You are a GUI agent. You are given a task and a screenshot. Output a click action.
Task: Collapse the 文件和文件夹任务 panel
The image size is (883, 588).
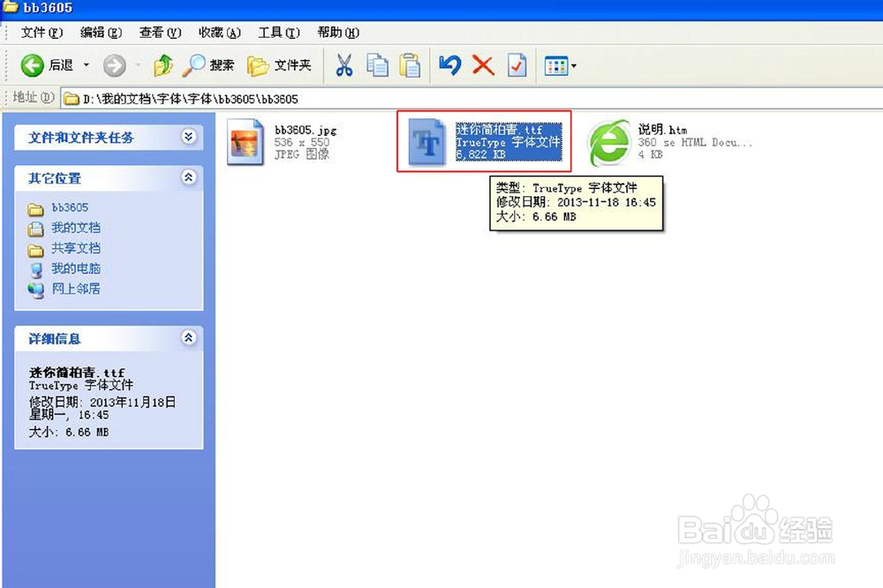click(188, 138)
